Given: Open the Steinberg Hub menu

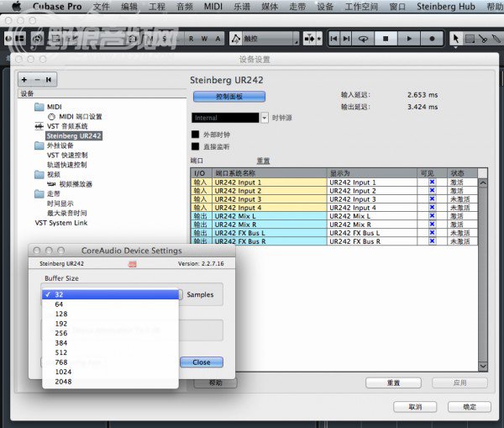Looking at the screenshot, I should coord(446,7).
